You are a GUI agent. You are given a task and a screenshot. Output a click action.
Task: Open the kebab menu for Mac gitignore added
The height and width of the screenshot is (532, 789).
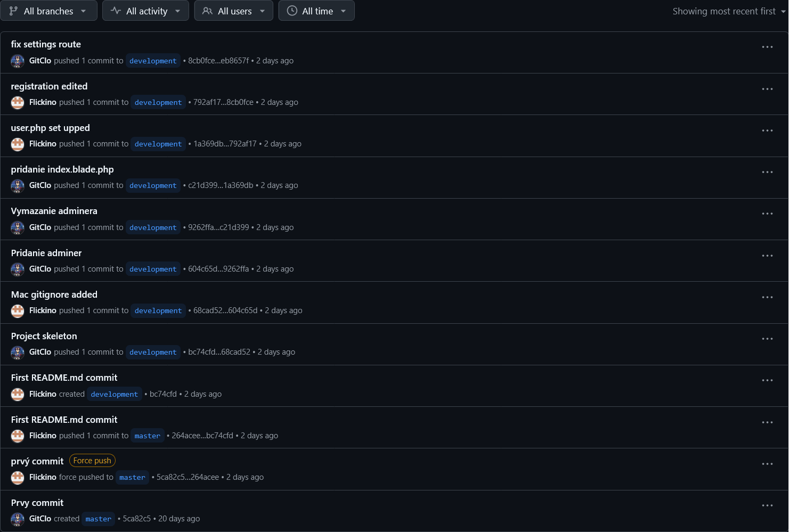[767, 297]
